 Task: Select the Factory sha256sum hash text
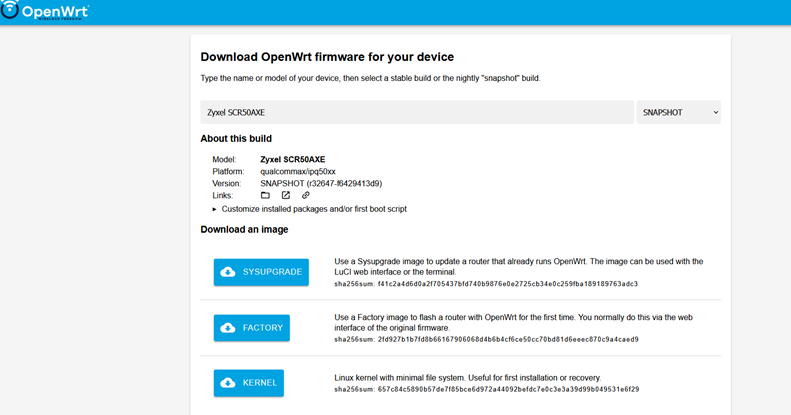tap(508, 339)
